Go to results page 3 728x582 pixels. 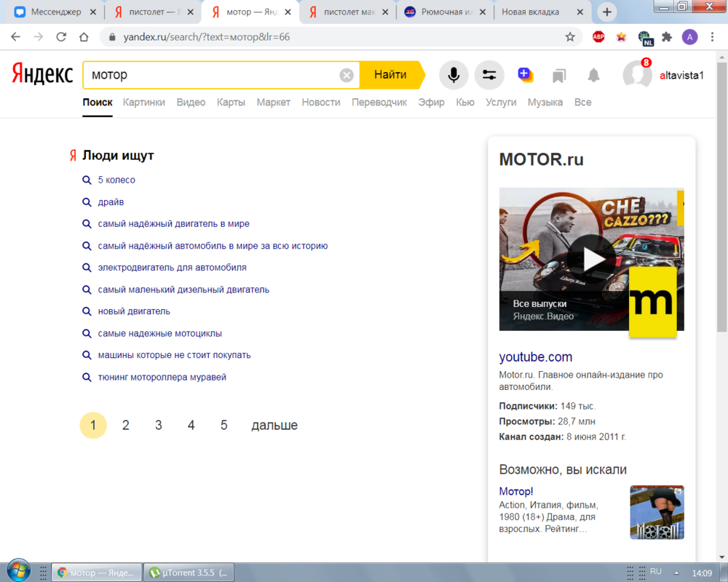[158, 425]
